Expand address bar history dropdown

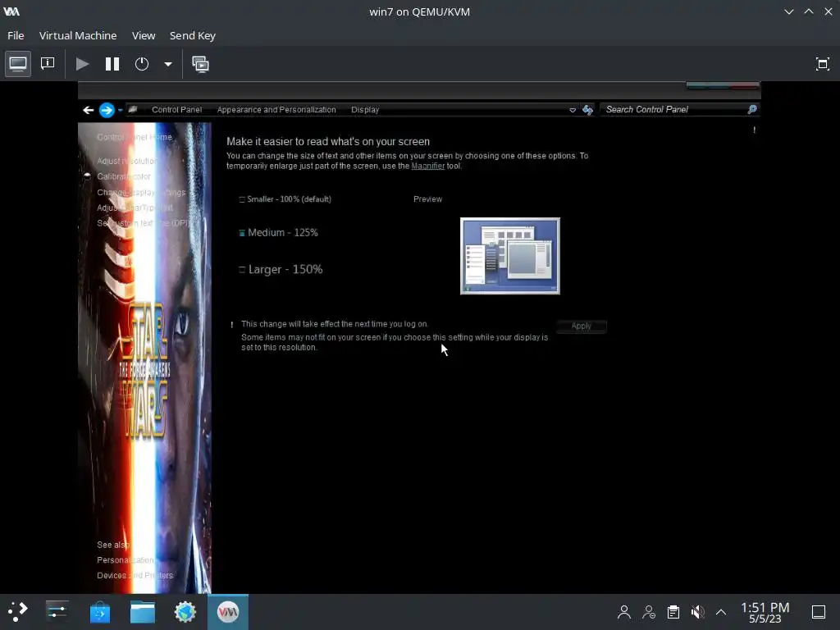(572, 110)
